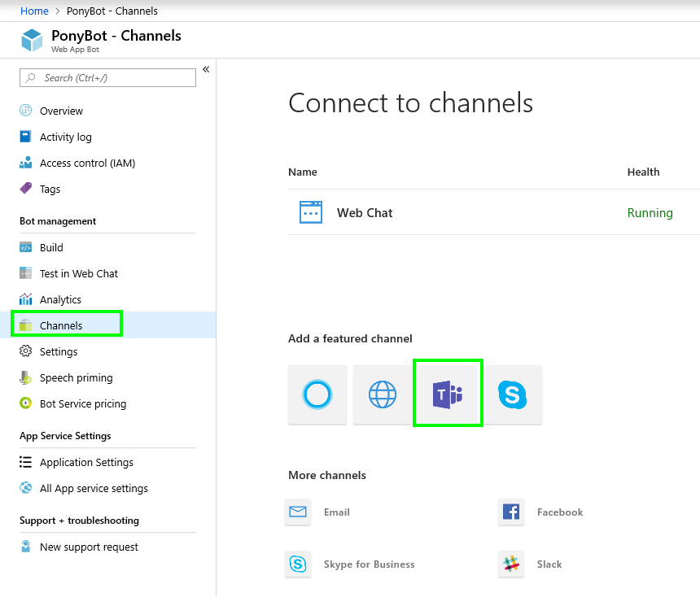Click the Bot Service pricing icon
700x597 pixels.
[26, 403]
